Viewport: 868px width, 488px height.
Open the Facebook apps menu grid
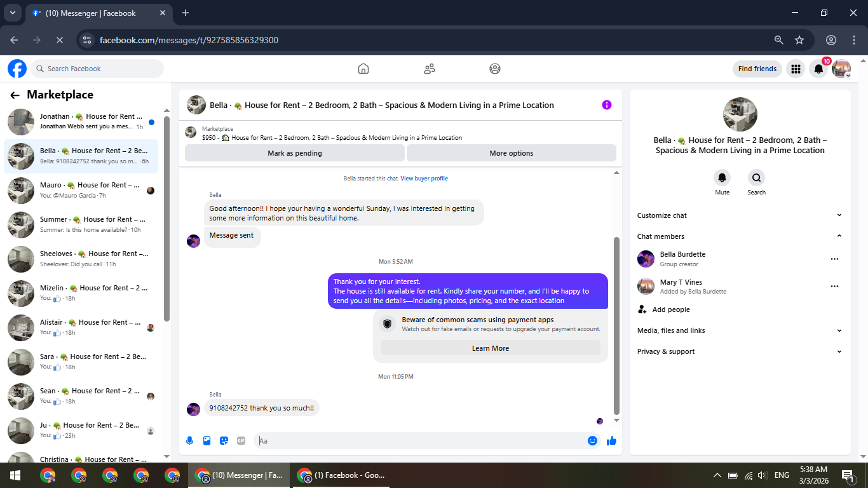pyautogui.click(x=796, y=69)
